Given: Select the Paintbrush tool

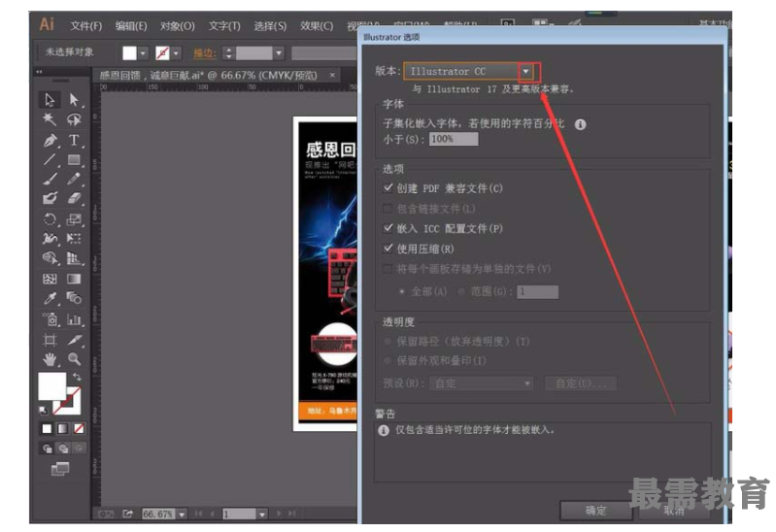Looking at the screenshot, I should click(x=50, y=180).
